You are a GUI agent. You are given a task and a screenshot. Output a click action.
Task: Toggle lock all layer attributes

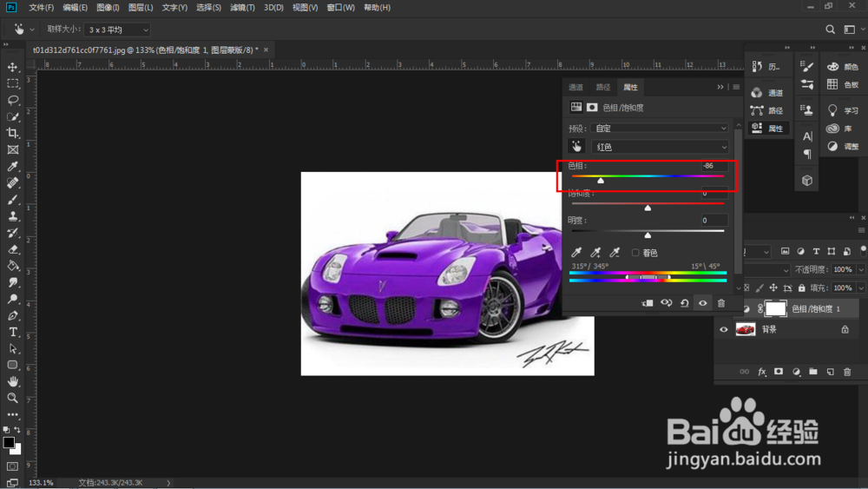pyautogui.click(x=801, y=288)
